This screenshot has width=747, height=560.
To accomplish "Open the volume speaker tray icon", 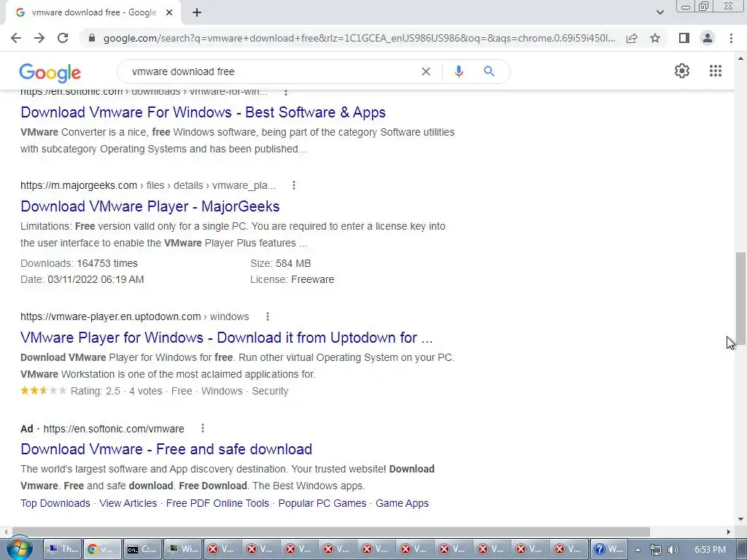I will pyautogui.click(x=673, y=550).
